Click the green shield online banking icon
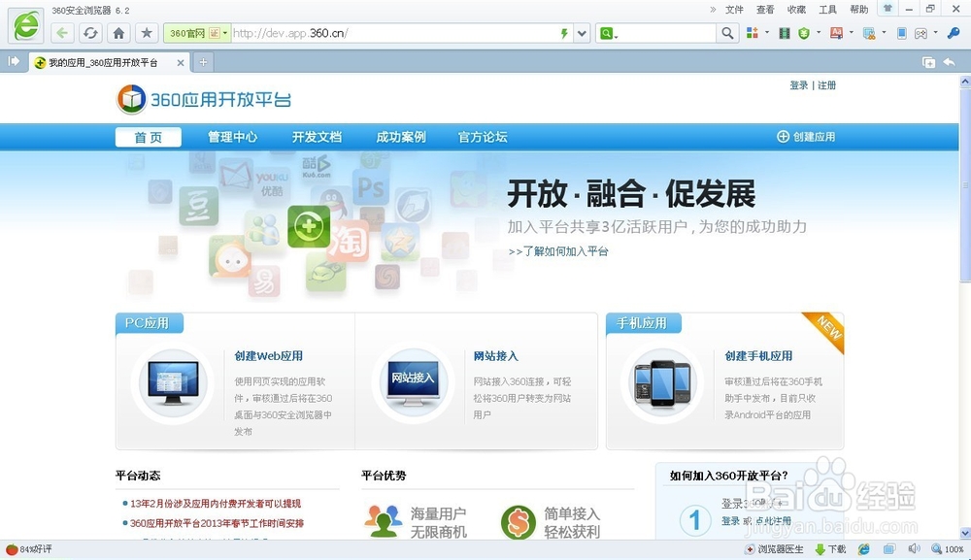This screenshot has width=971, height=560. [x=804, y=33]
